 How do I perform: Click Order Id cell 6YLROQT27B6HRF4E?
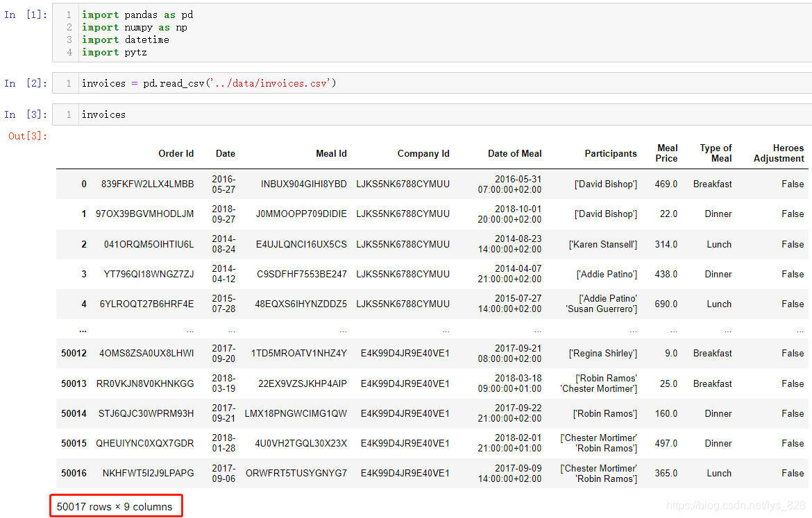click(147, 304)
